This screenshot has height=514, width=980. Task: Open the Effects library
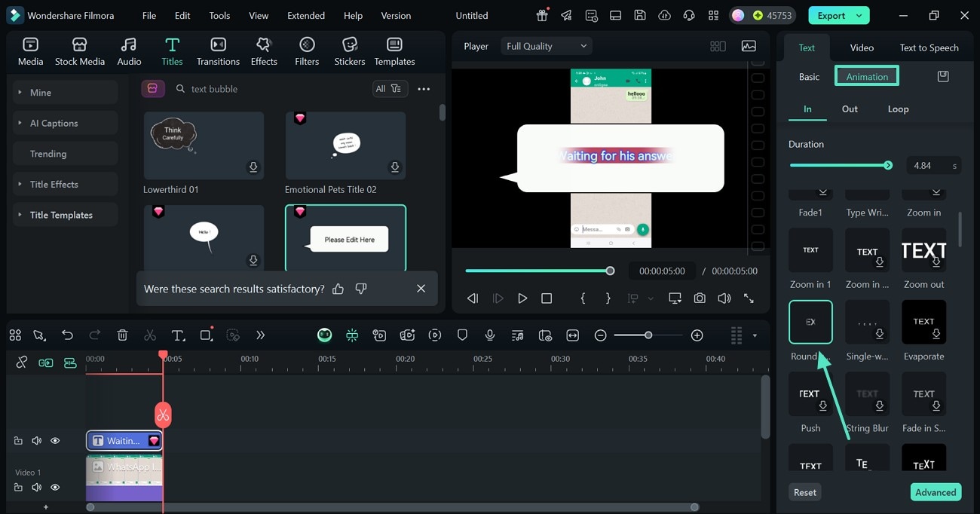pos(264,52)
